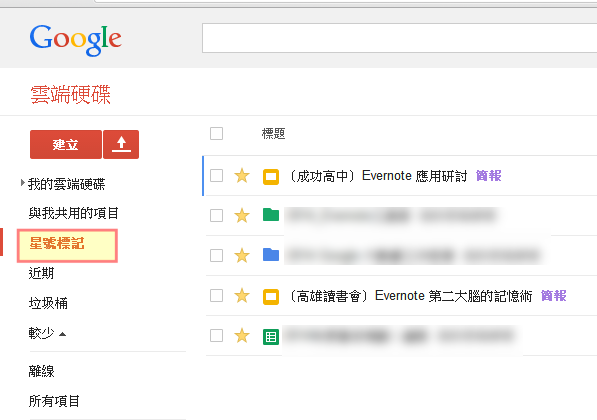597x420 pixels.
Task: Click the yellow Slides icon for 高雄讀書會
Action: tap(271, 297)
